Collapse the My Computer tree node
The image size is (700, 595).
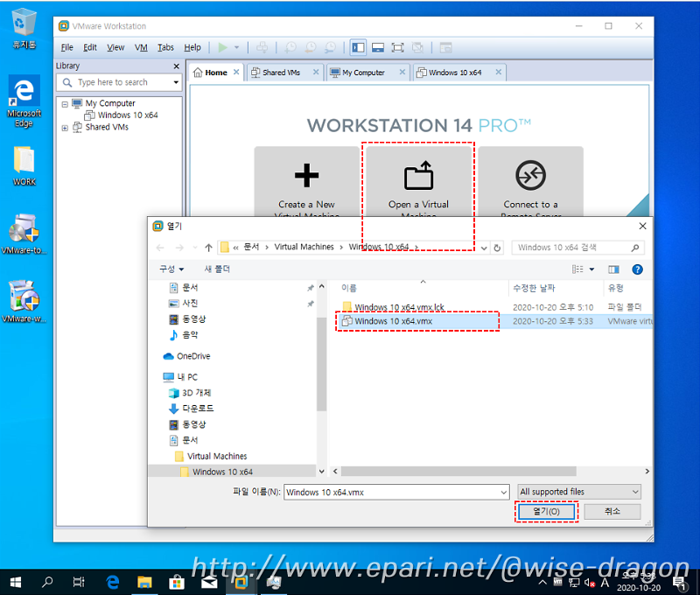(65, 104)
